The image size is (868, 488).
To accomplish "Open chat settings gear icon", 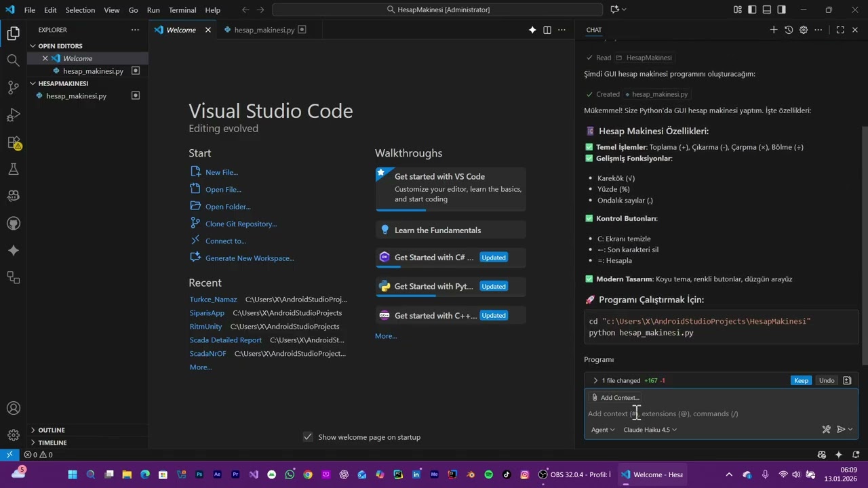I will [804, 30].
